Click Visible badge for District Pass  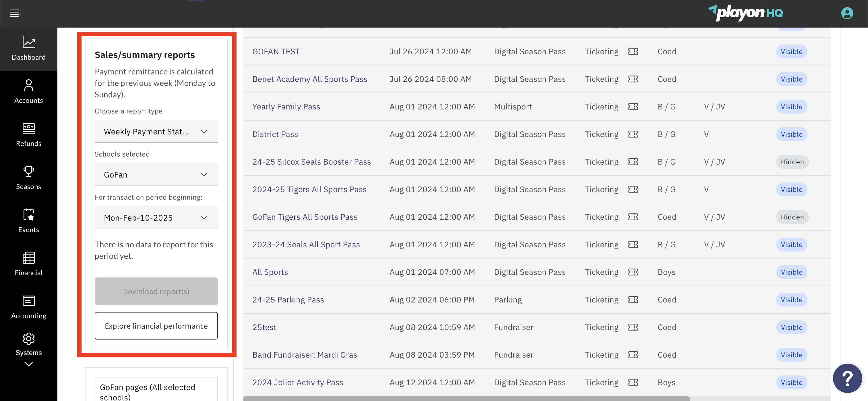[x=792, y=134]
